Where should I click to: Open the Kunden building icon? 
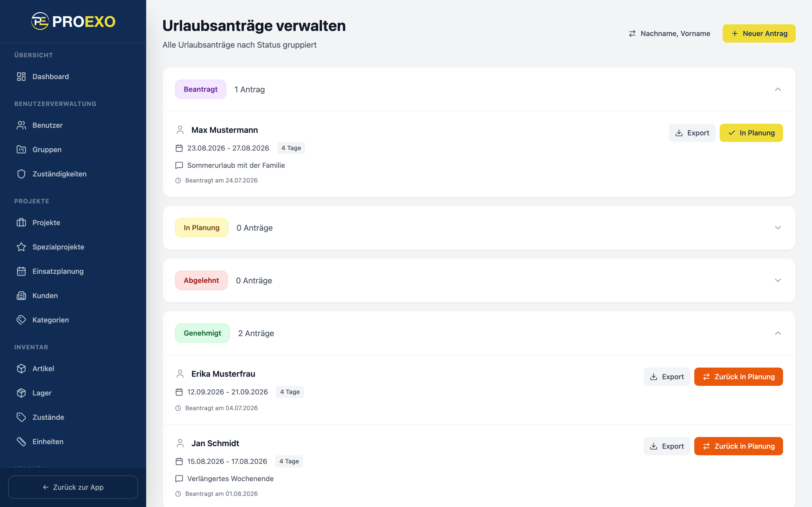pyautogui.click(x=21, y=295)
